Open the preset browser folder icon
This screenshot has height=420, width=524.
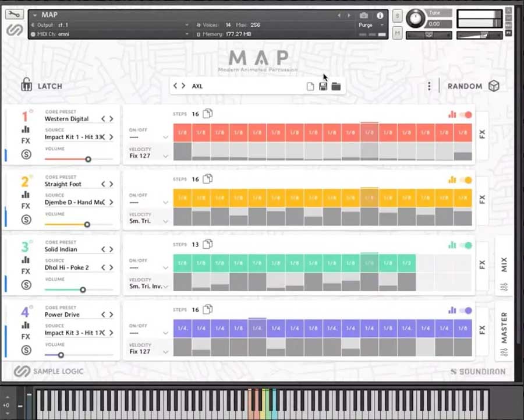pyautogui.click(x=336, y=87)
